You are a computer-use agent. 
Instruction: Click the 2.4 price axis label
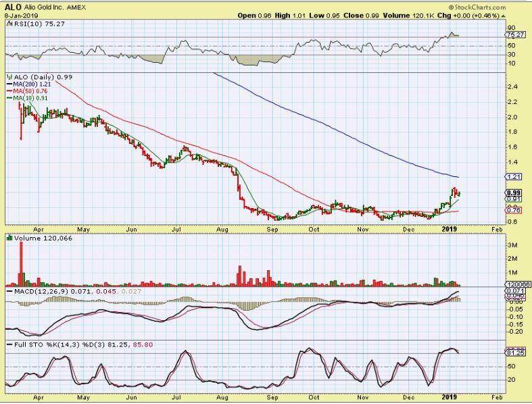pyautogui.click(x=512, y=87)
